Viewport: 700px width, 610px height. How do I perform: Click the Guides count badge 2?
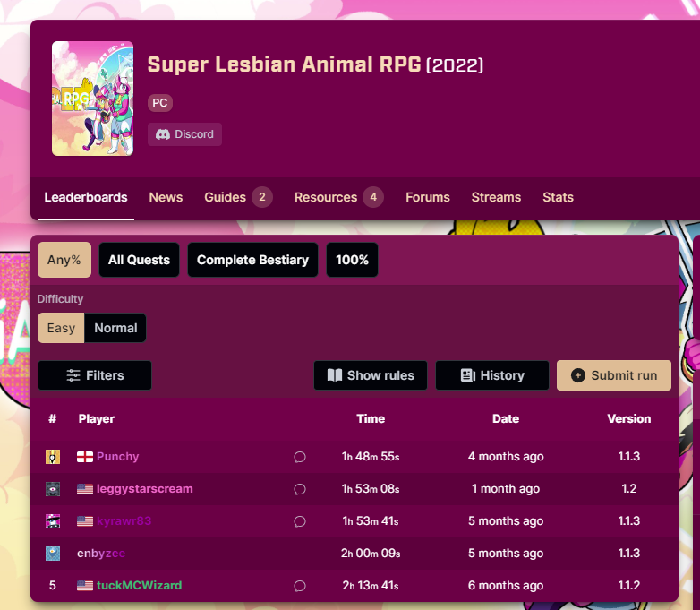click(x=262, y=197)
